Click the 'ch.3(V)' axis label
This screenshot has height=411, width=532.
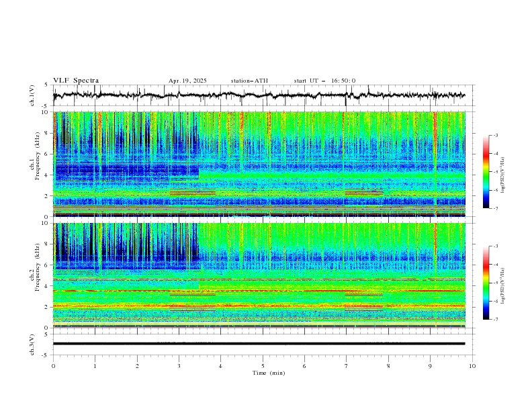coord(32,345)
